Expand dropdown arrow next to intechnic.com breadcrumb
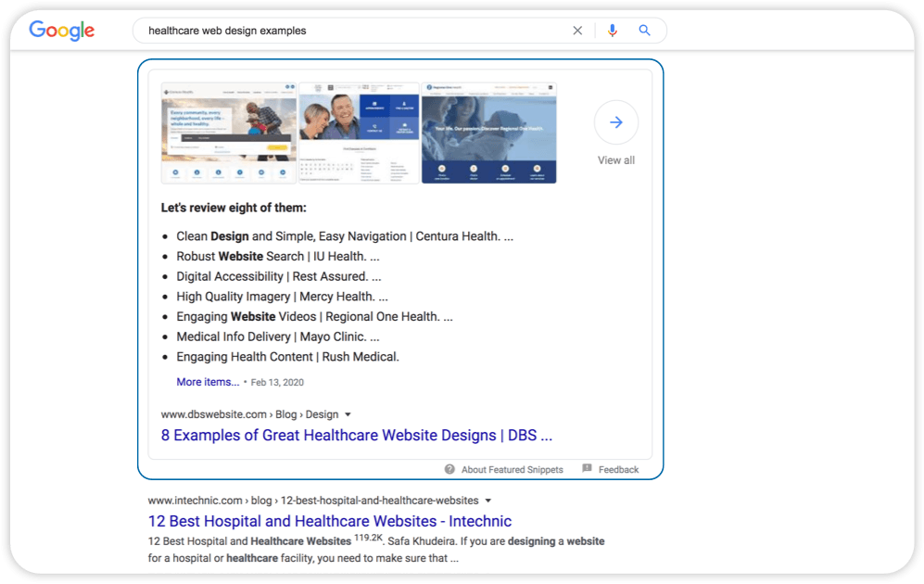Image resolution: width=924 pixels, height=584 pixels. click(x=487, y=501)
